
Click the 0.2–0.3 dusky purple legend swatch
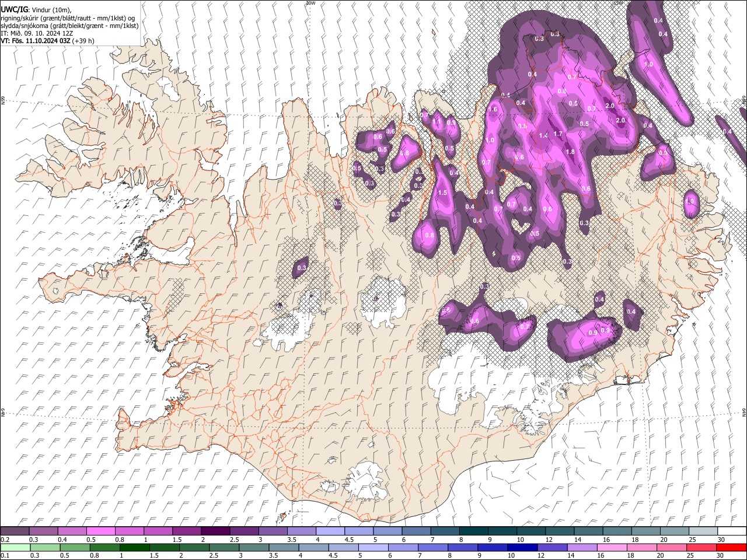[15, 531]
